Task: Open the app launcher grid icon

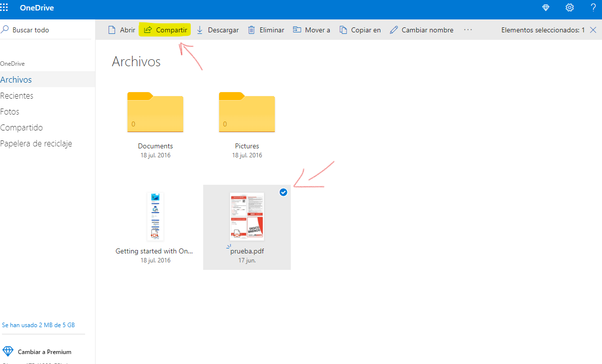Action: (4, 7)
